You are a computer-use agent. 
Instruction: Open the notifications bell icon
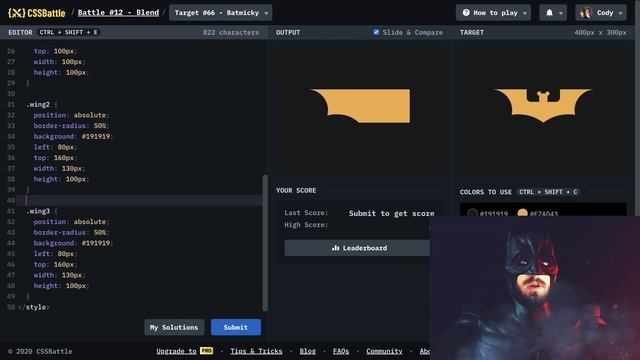549,13
